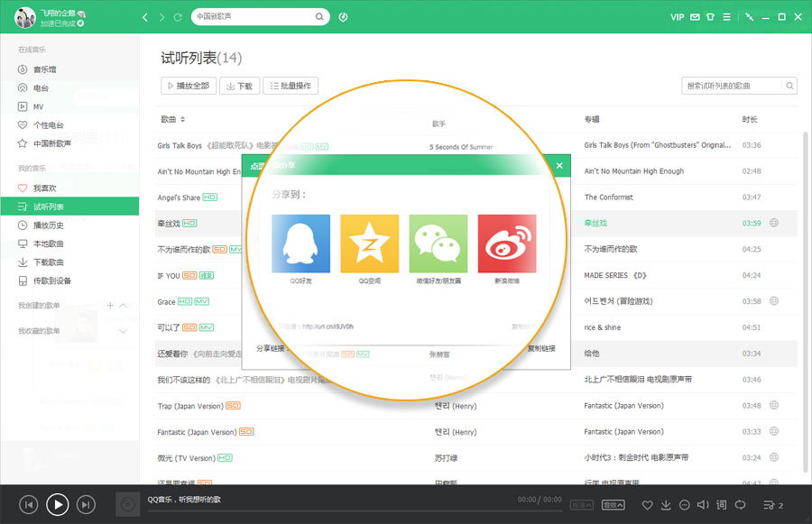Go back with the left arrow
812x524 pixels.
145,17
